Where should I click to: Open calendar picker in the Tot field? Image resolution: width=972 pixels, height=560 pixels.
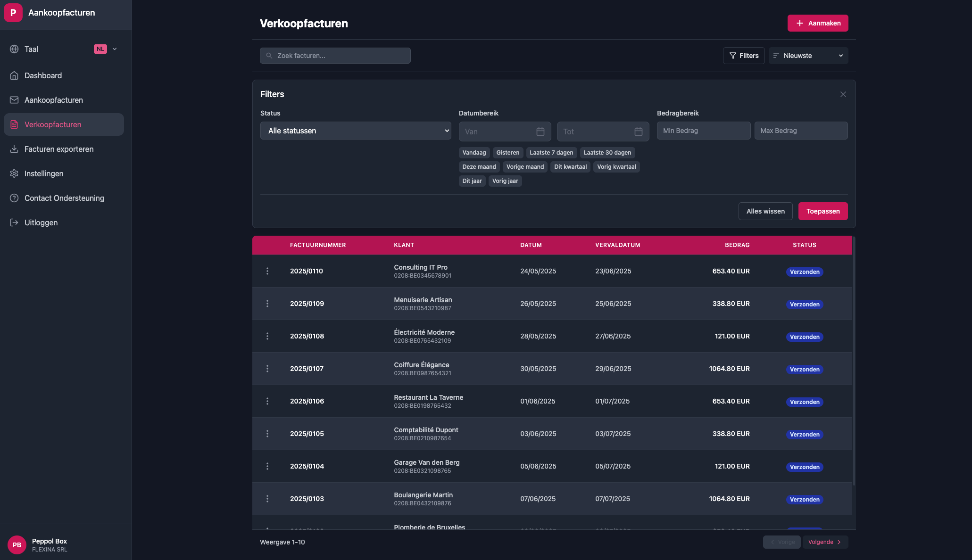639,132
